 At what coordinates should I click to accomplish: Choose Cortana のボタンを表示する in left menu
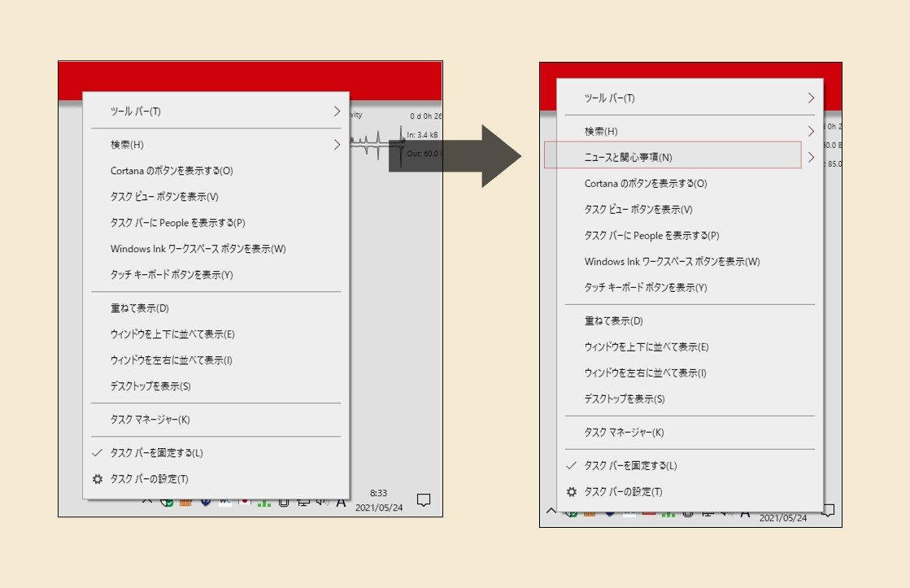click(x=216, y=171)
